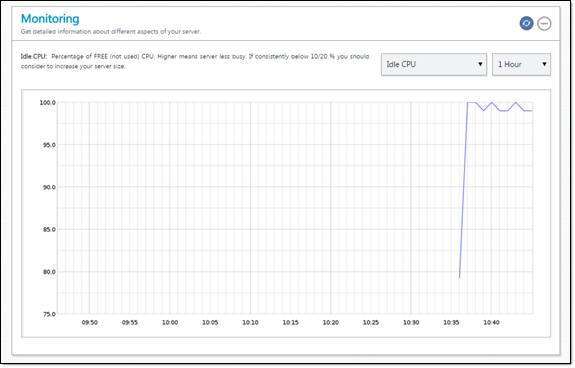Click the 10:15 time axis label

click(290, 323)
